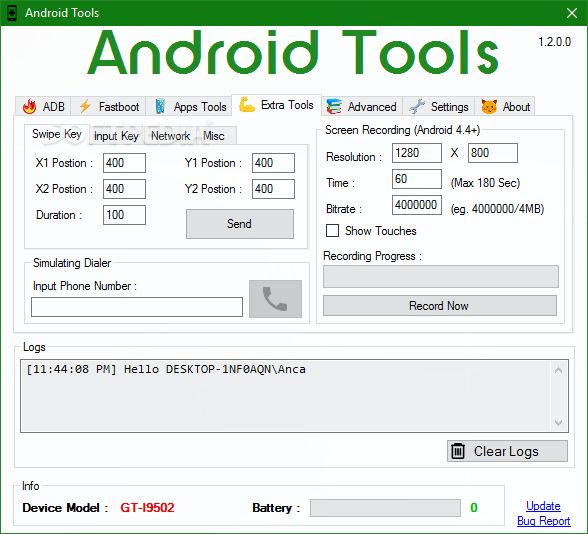The width and height of the screenshot is (588, 534).
Task: Open the Bug Report link
Action: [x=543, y=521]
